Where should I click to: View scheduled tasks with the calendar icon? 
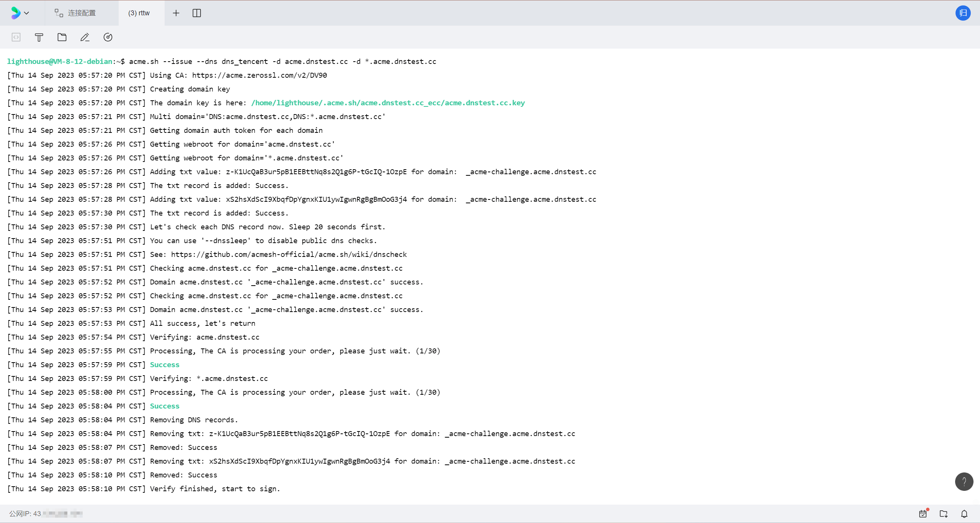(x=923, y=513)
